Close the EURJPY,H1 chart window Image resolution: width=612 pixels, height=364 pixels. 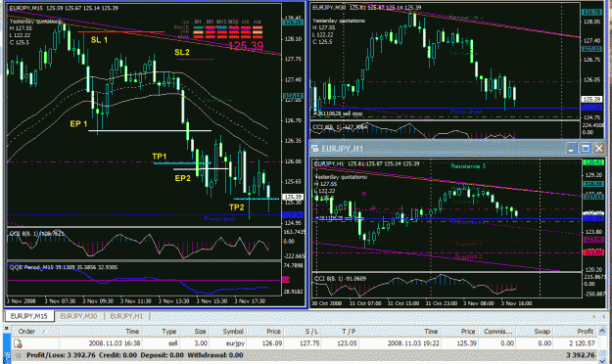click(x=599, y=149)
